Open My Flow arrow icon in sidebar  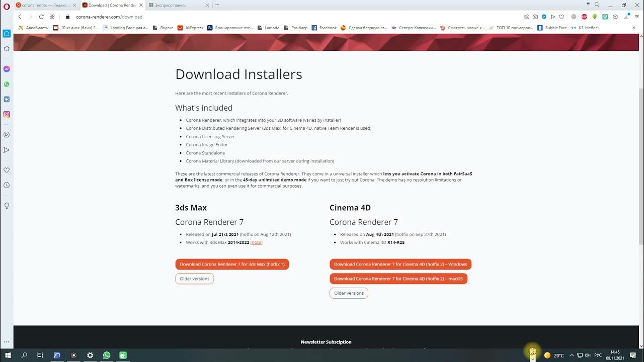[7, 150]
